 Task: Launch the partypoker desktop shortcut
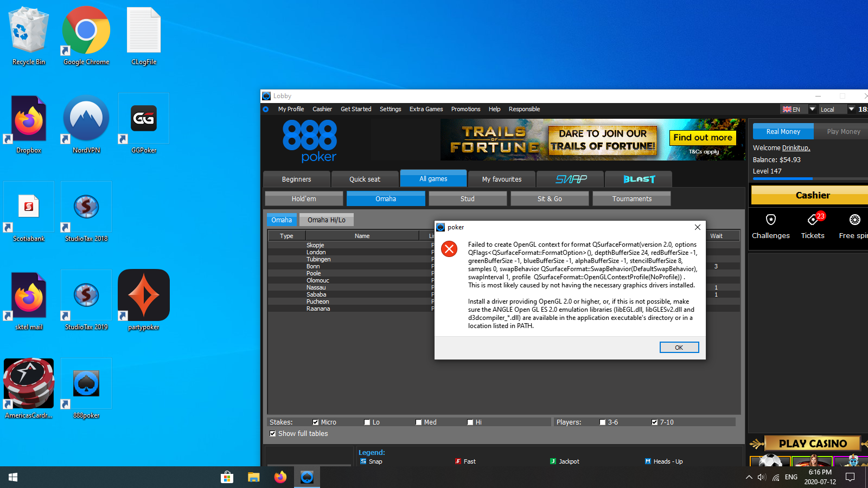[x=144, y=301]
